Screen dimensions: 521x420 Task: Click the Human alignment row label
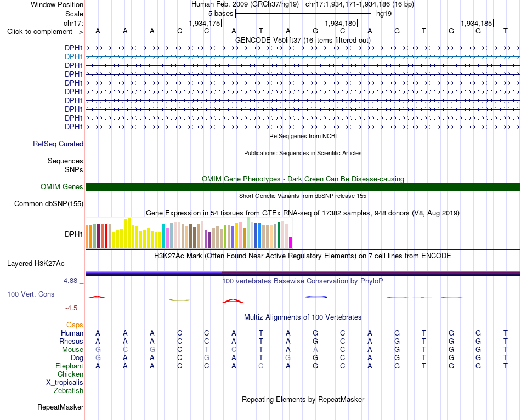(x=72, y=333)
